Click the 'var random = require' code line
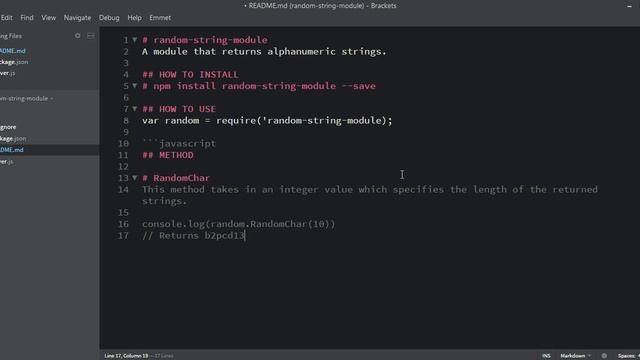This screenshot has height=360, width=640. point(267,120)
